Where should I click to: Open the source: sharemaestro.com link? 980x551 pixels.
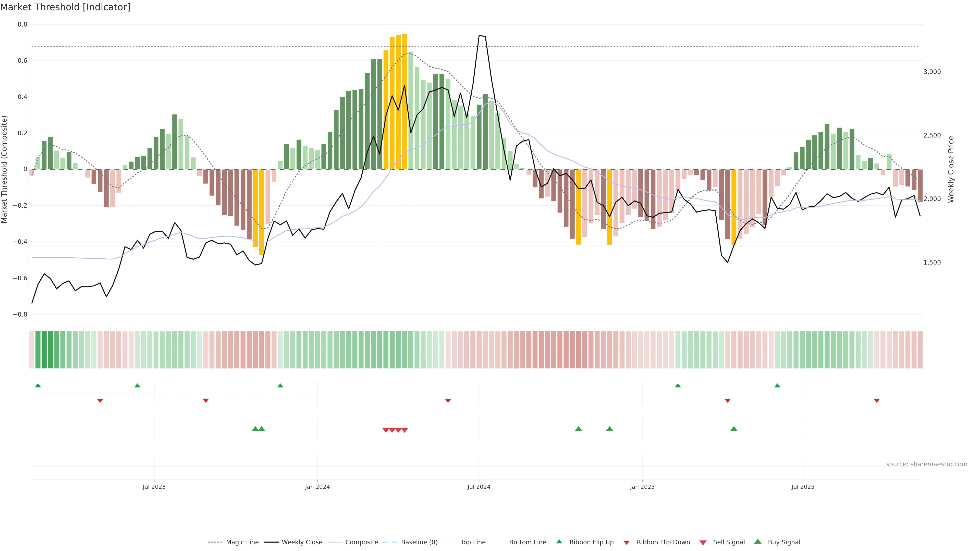[x=926, y=464]
